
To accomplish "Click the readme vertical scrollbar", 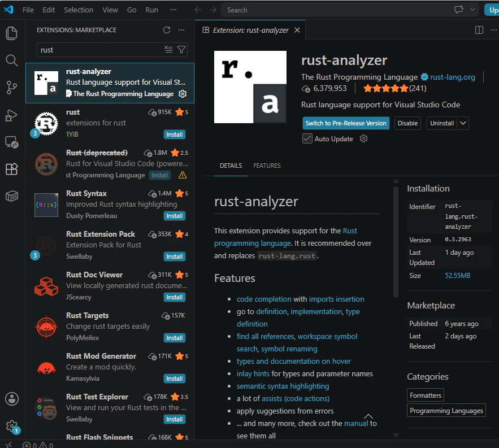I will tap(396, 242).
